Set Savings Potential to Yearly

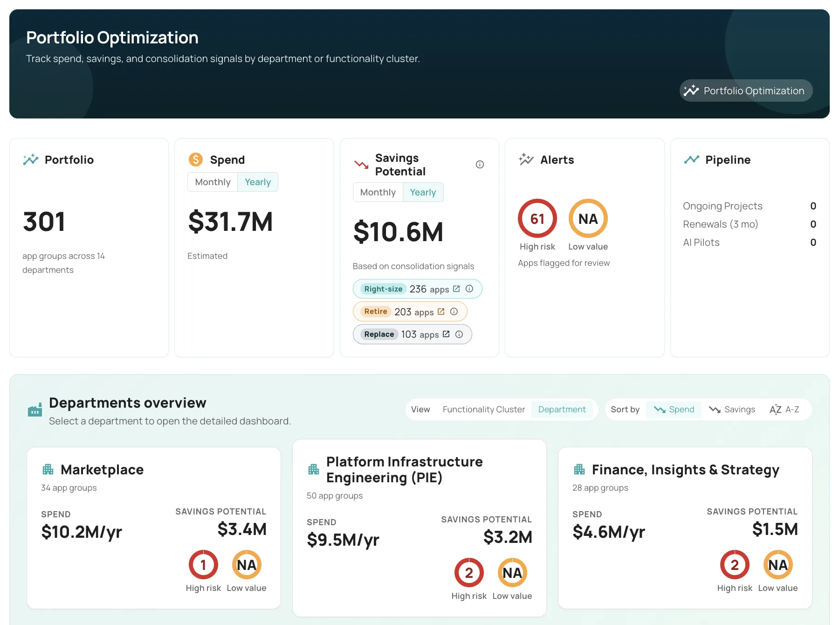(423, 192)
